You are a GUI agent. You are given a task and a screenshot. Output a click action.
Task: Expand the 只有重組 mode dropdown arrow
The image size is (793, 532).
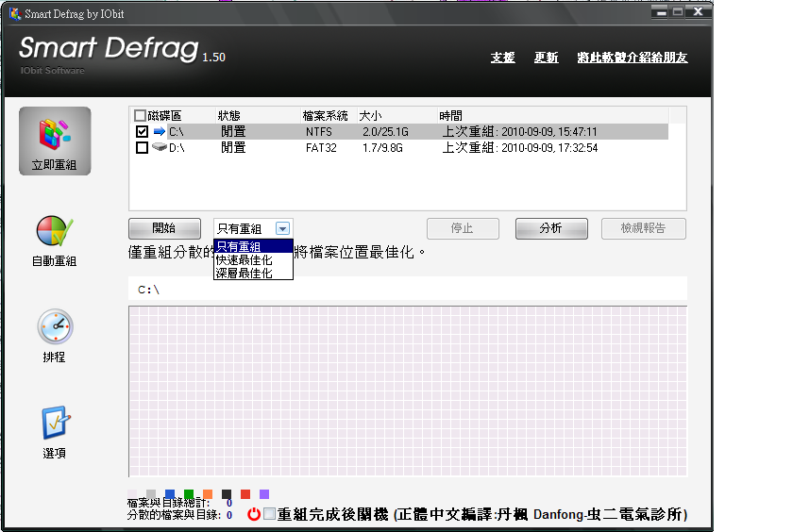pyautogui.click(x=282, y=228)
